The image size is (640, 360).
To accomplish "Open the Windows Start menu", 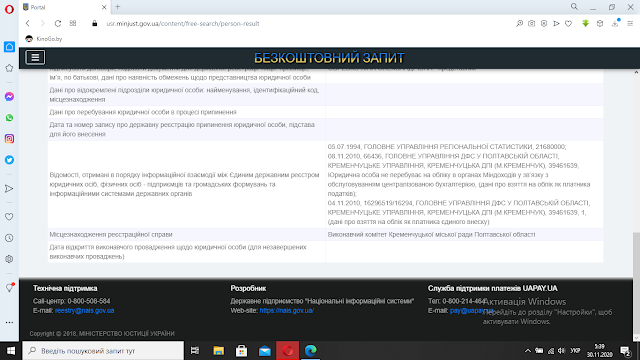I will point(11,351).
